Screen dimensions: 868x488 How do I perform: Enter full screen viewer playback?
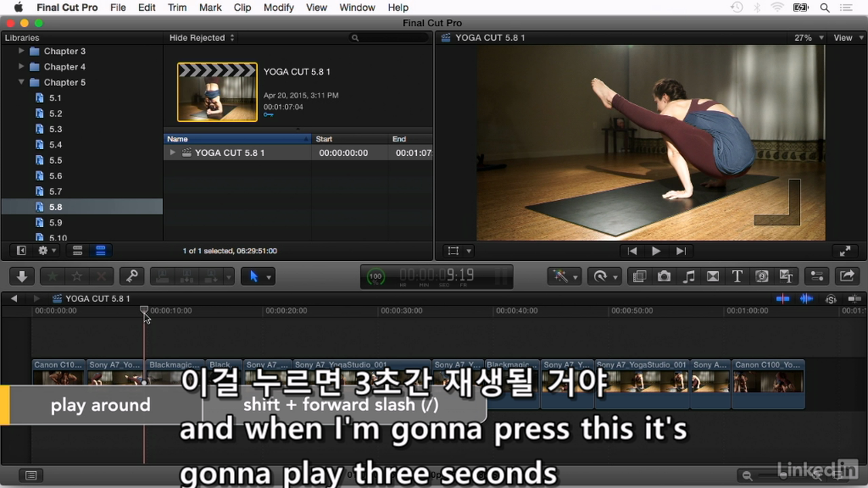845,251
